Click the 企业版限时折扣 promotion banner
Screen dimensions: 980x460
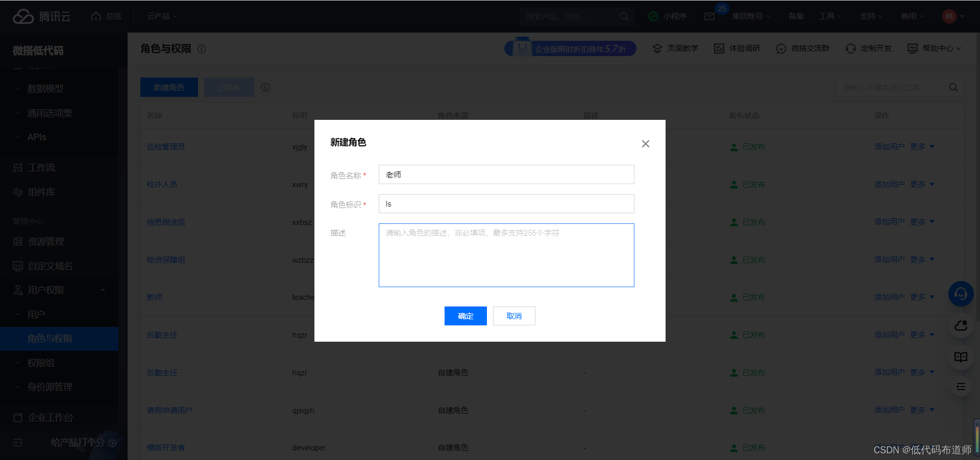coord(570,48)
